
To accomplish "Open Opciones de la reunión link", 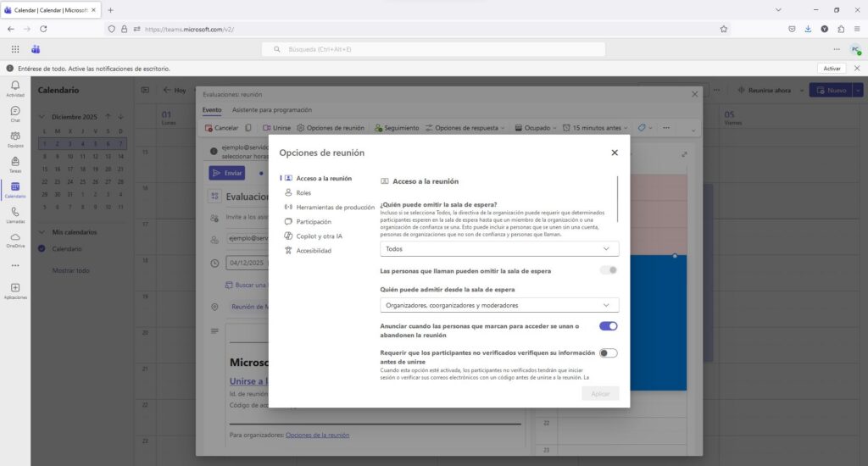I will pos(317,435).
